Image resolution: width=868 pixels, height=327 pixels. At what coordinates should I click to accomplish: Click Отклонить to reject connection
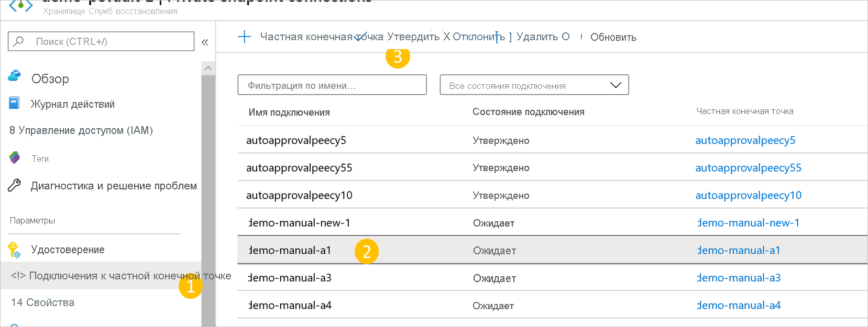pos(479,37)
